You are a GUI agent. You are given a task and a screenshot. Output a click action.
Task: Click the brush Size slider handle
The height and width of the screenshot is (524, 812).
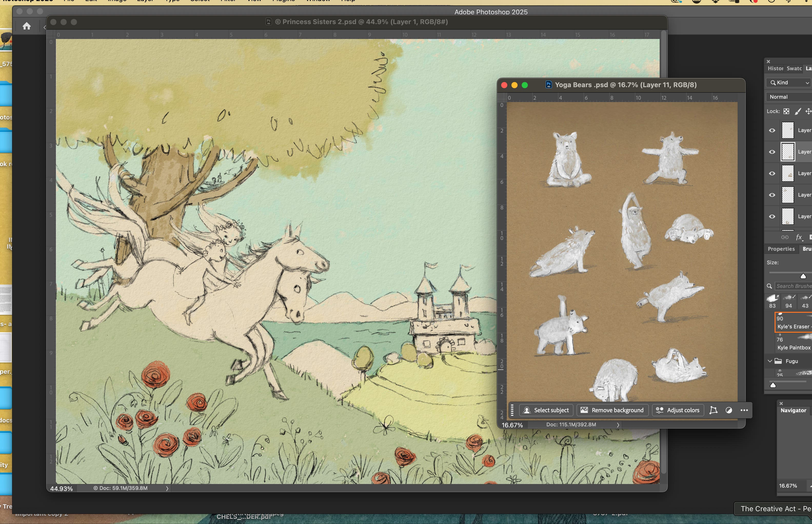[x=803, y=276]
